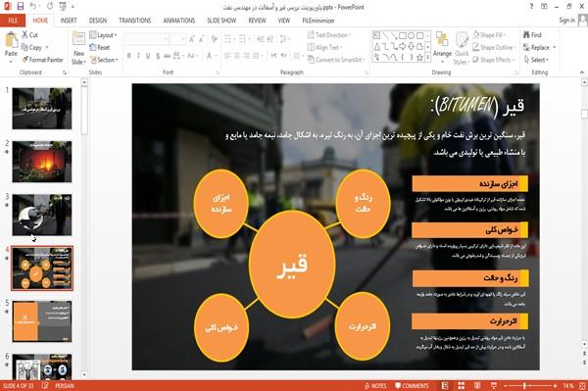Open the font size combo box

pos(177,39)
